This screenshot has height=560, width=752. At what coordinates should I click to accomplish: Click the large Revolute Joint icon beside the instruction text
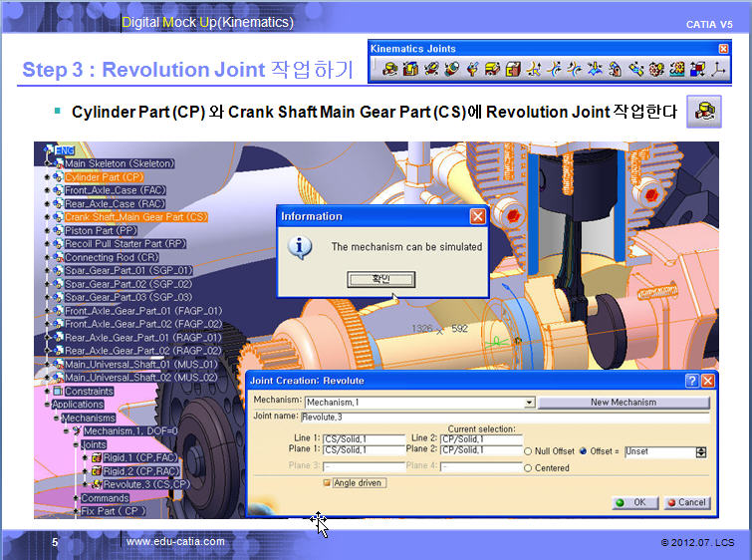click(707, 112)
